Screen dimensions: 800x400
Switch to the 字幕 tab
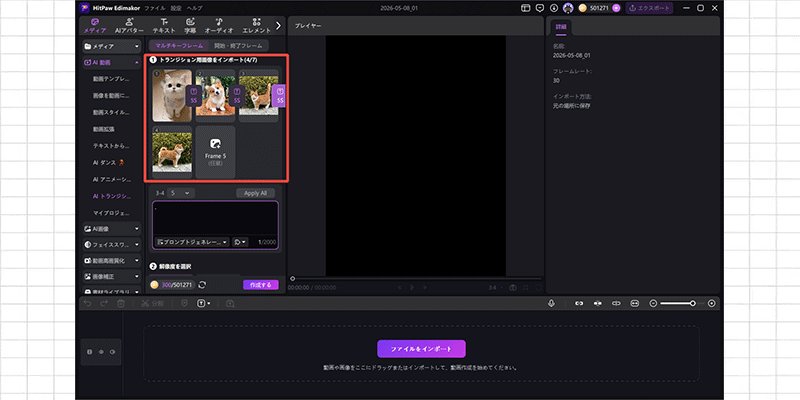tap(190, 26)
